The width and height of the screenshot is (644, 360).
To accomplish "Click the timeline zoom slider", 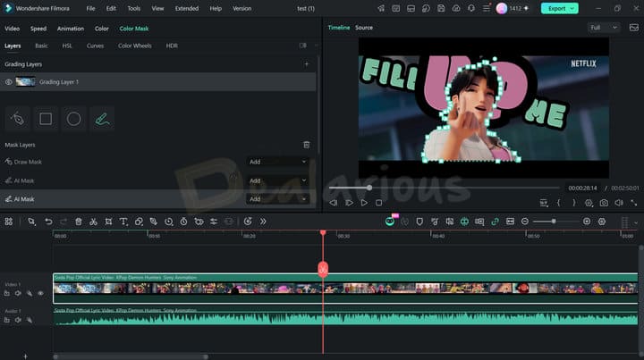I will point(555,222).
